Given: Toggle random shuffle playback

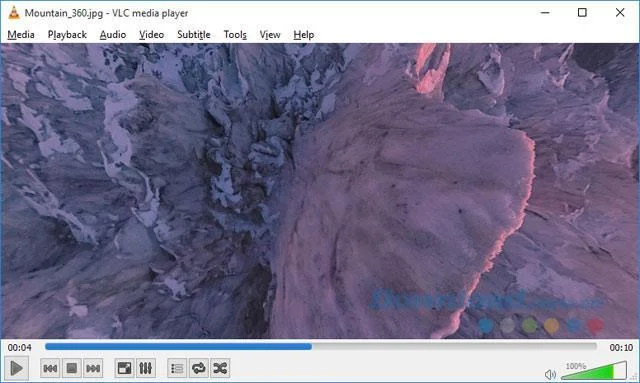Looking at the screenshot, I should tap(220, 369).
